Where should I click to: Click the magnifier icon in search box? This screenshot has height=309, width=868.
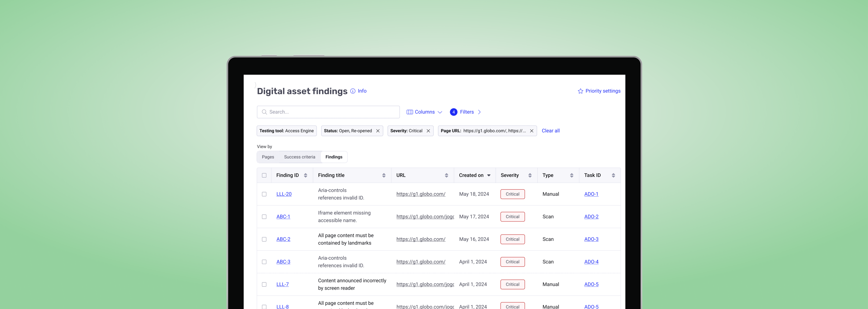tap(264, 112)
